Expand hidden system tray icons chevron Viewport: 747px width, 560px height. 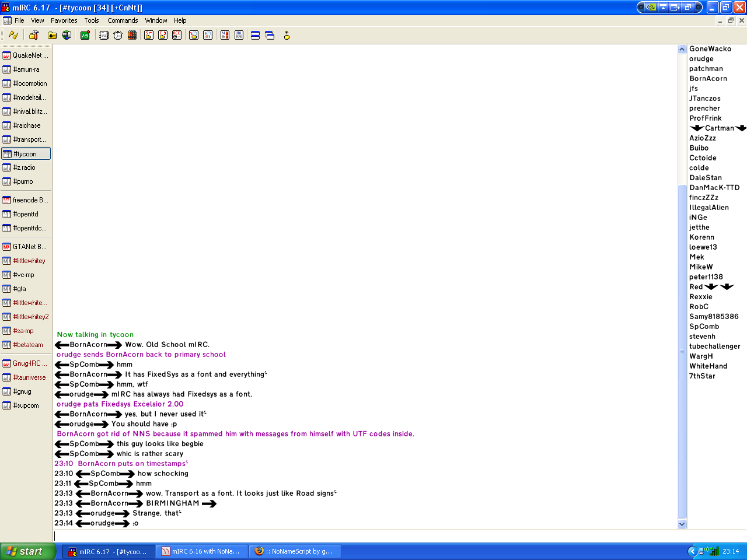[693, 551]
